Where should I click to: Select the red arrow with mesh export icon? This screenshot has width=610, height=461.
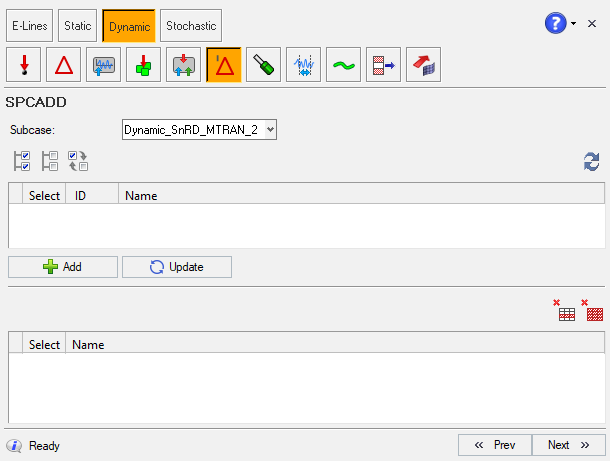(424, 65)
